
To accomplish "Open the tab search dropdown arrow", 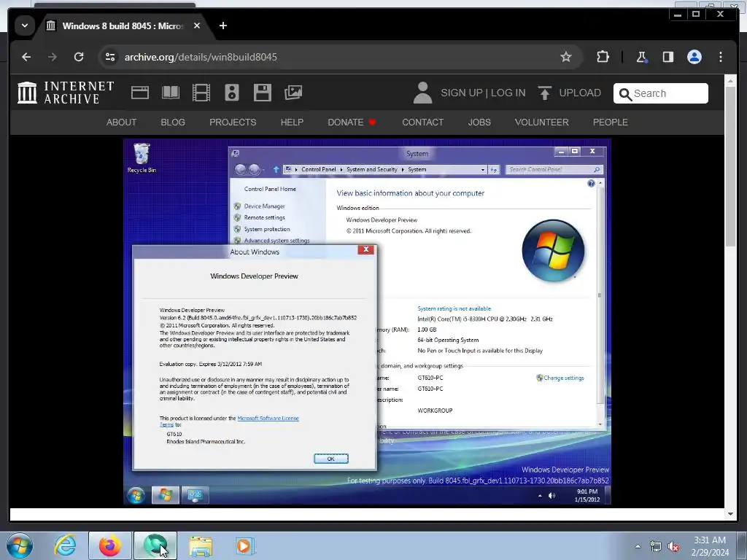I will point(25,26).
